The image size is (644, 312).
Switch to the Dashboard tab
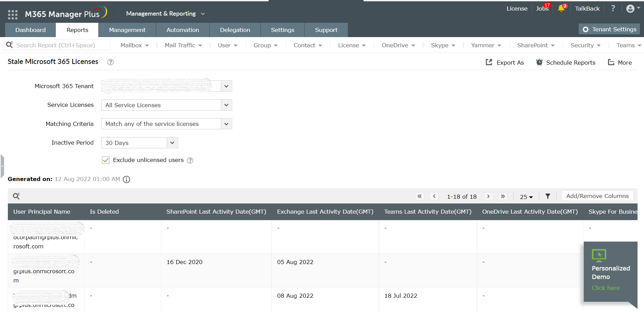(x=31, y=30)
